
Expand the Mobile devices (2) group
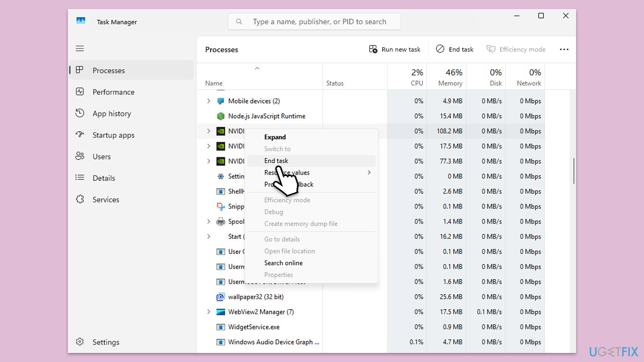(209, 101)
